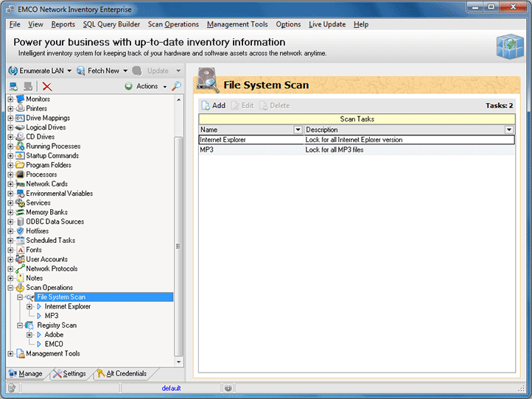Select the Printers node in the tree

[x=36, y=108]
